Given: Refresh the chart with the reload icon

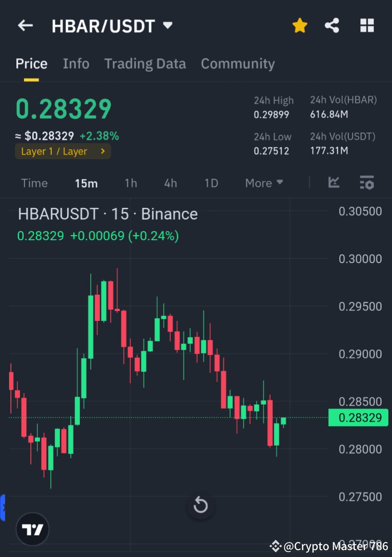Looking at the screenshot, I should [200, 505].
